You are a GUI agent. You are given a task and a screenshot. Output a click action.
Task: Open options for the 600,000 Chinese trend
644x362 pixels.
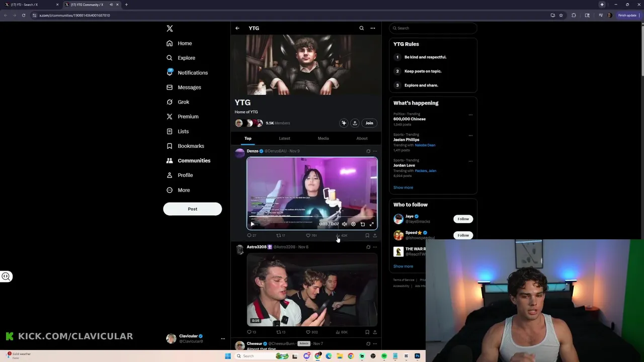coord(470,115)
